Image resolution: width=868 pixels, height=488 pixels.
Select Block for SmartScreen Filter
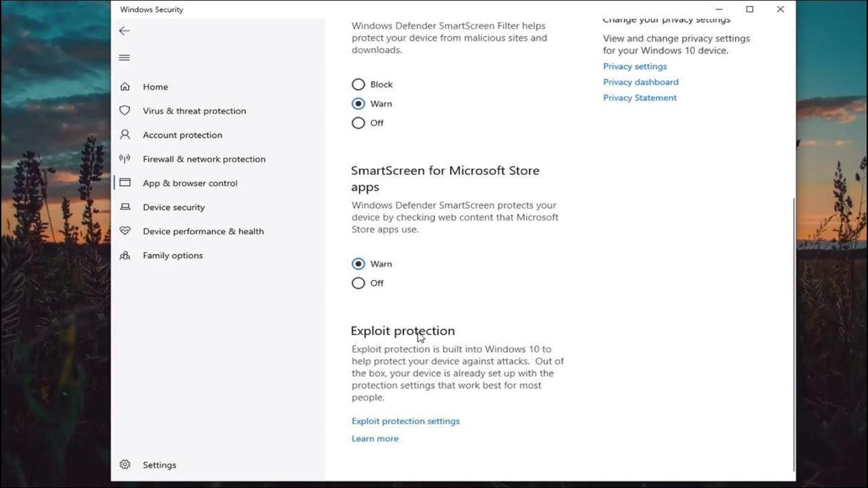pyautogui.click(x=358, y=85)
